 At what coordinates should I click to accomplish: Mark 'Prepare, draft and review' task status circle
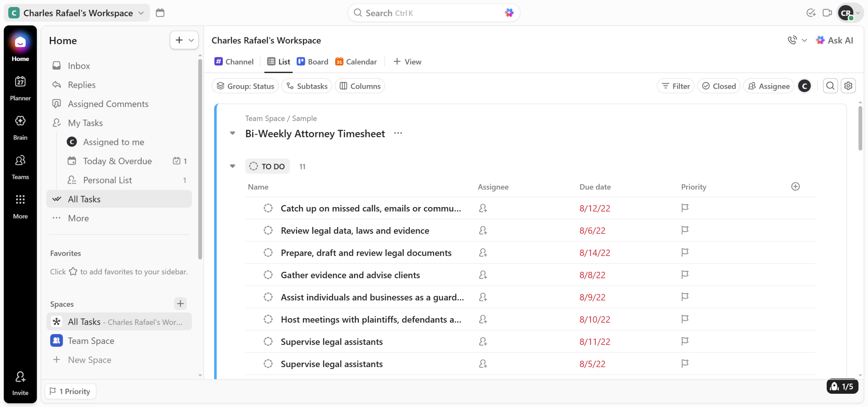(268, 253)
